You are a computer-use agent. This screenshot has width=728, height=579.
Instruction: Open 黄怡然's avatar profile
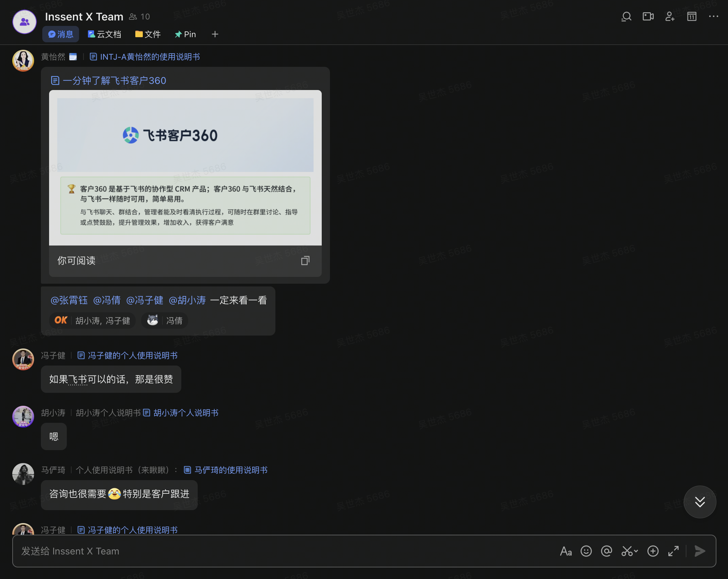pos(23,61)
